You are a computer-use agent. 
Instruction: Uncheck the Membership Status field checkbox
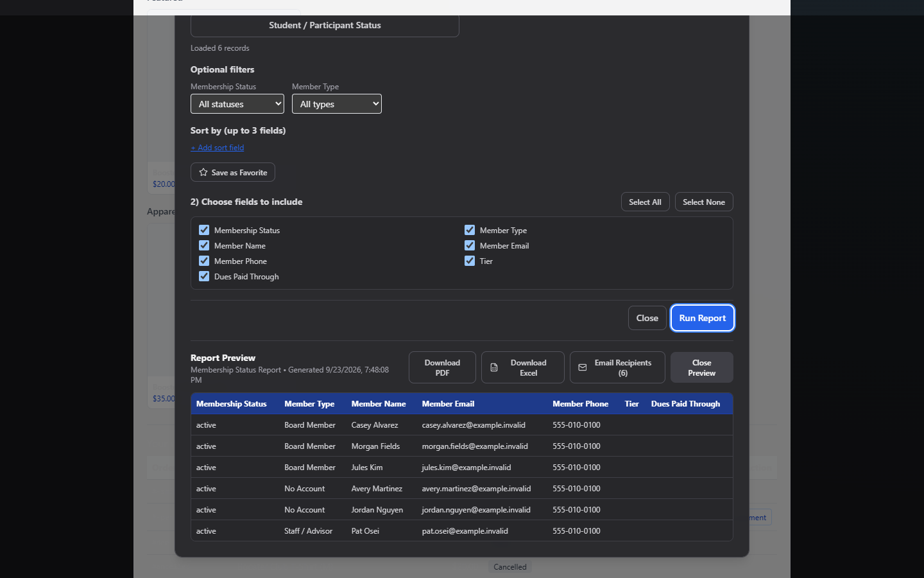204,230
